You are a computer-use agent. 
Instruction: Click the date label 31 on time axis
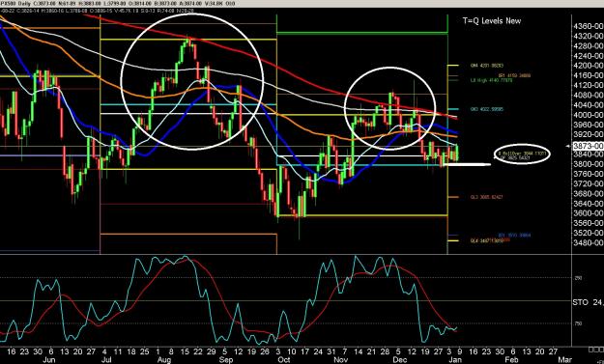coord(331,352)
